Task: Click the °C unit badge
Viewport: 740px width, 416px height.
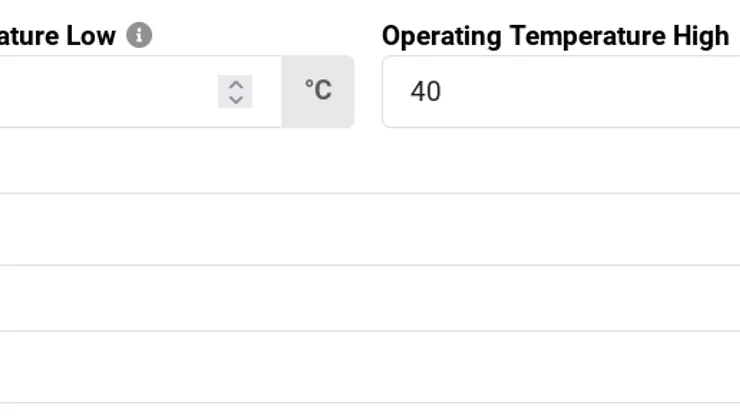Action: coord(318,92)
